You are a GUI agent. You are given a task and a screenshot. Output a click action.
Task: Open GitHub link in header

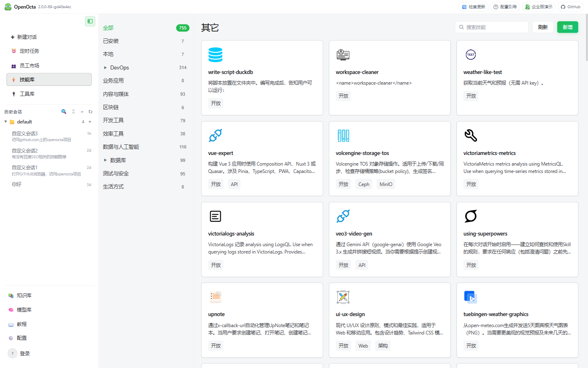(570, 7)
